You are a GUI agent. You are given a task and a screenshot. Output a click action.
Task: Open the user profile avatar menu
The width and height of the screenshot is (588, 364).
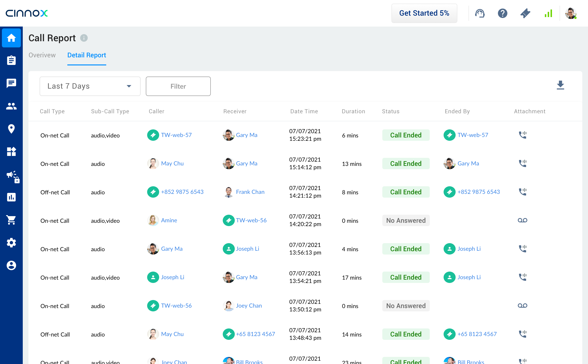tap(571, 13)
